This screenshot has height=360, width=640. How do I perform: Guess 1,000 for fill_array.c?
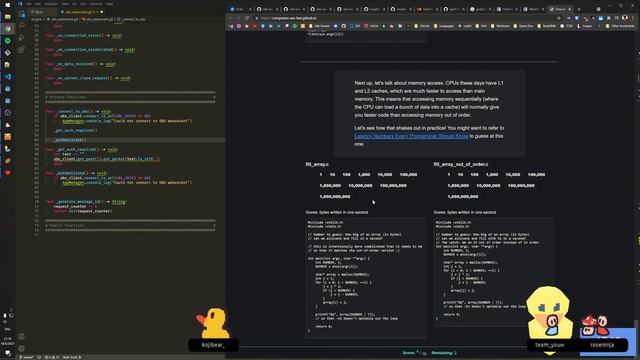(364, 174)
